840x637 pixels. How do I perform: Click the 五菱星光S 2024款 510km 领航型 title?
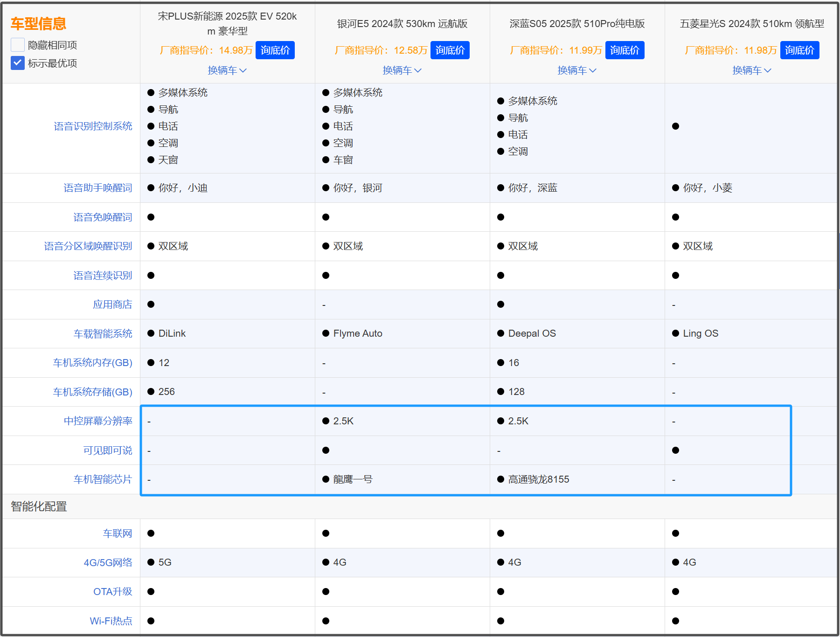(x=752, y=24)
